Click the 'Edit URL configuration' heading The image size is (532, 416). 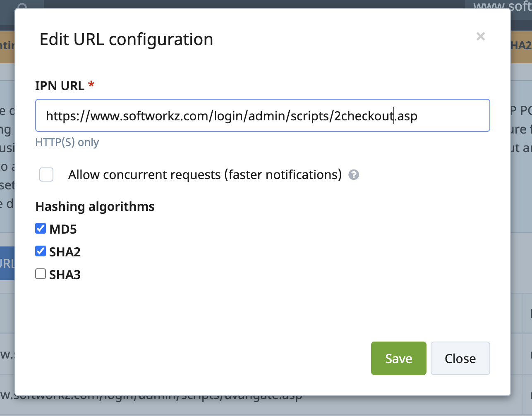(x=126, y=39)
